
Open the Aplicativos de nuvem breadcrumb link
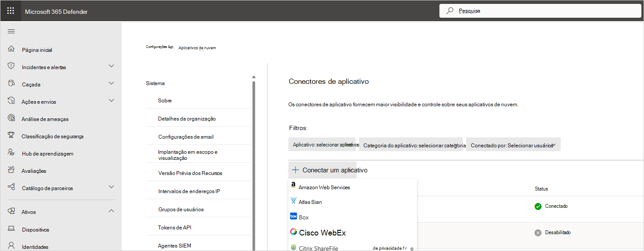197,48
